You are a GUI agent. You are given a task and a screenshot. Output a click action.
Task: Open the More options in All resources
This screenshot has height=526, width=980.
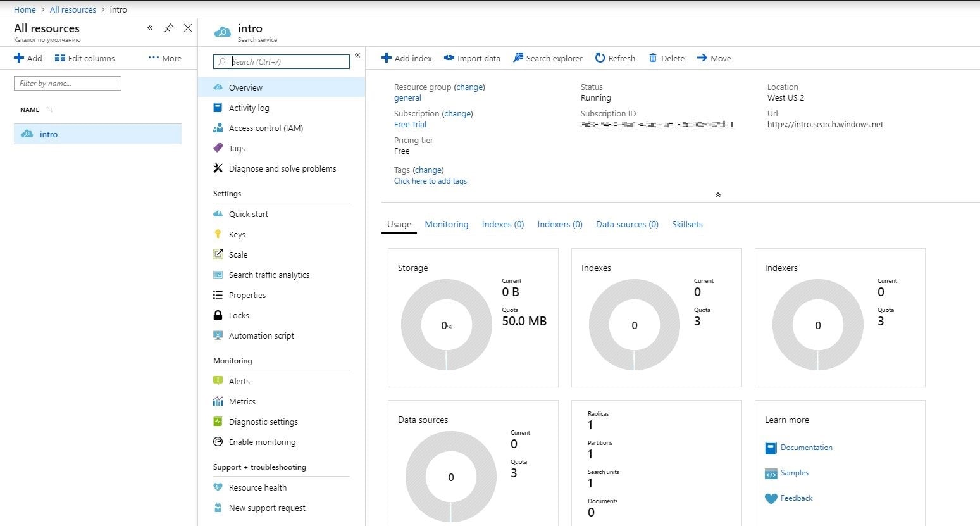pyautogui.click(x=165, y=58)
